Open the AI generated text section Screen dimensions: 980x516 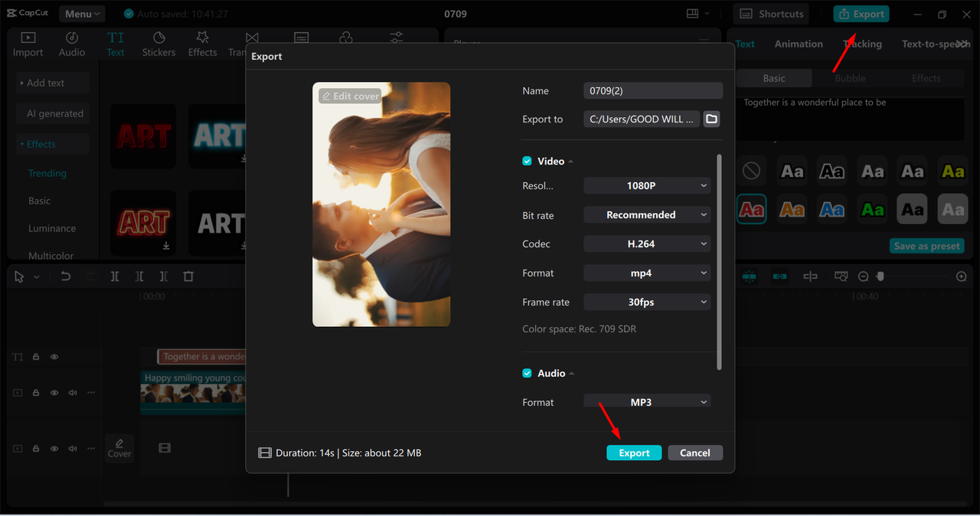tap(54, 113)
